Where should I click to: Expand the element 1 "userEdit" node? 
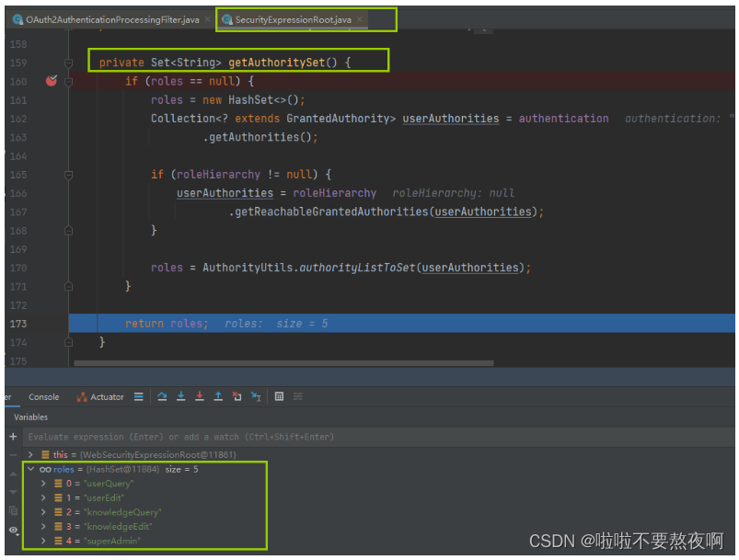point(43,497)
